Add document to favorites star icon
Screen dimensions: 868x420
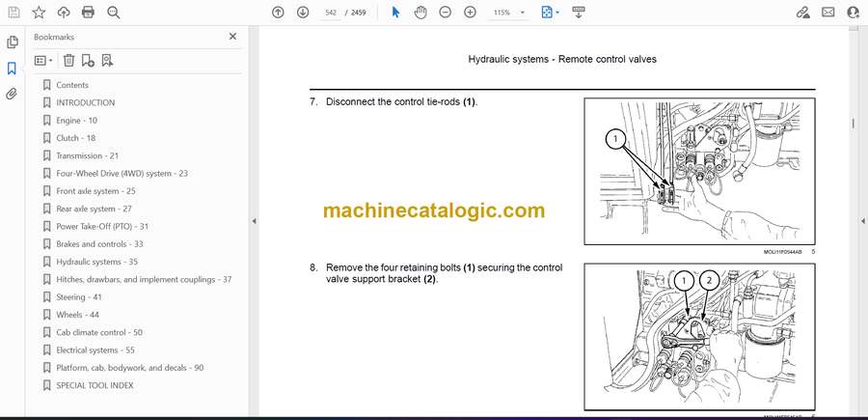(39, 13)
